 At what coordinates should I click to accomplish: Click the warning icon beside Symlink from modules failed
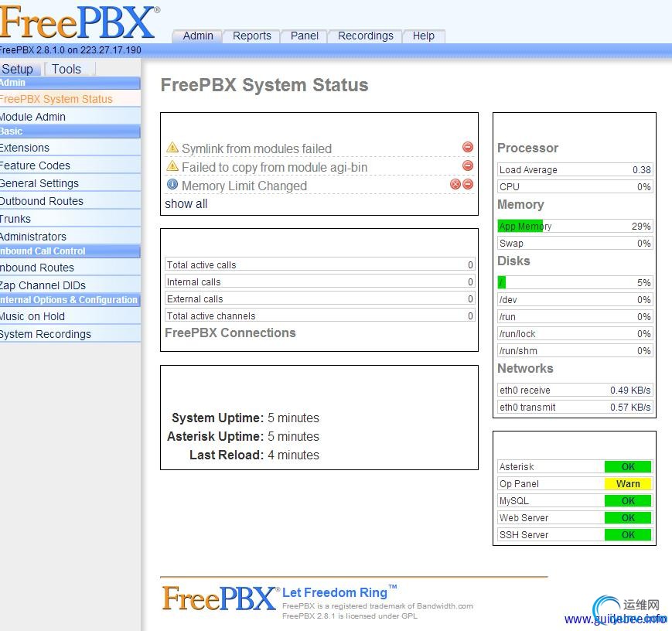(x=172, y=148)
